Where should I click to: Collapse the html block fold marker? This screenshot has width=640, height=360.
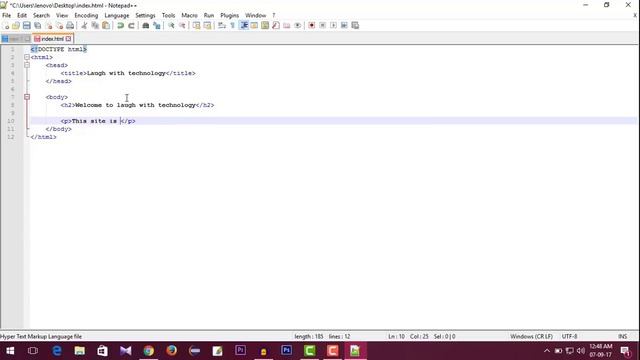(27, 57)
